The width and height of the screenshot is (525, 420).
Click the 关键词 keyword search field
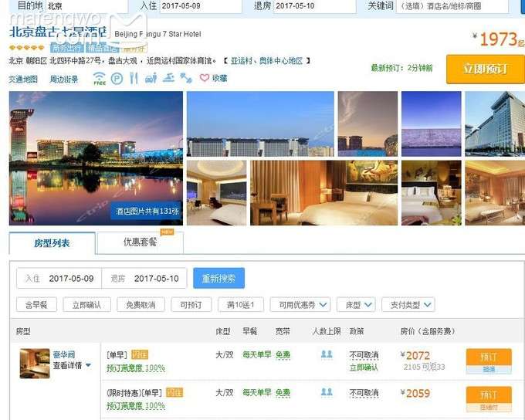point(452,5)
